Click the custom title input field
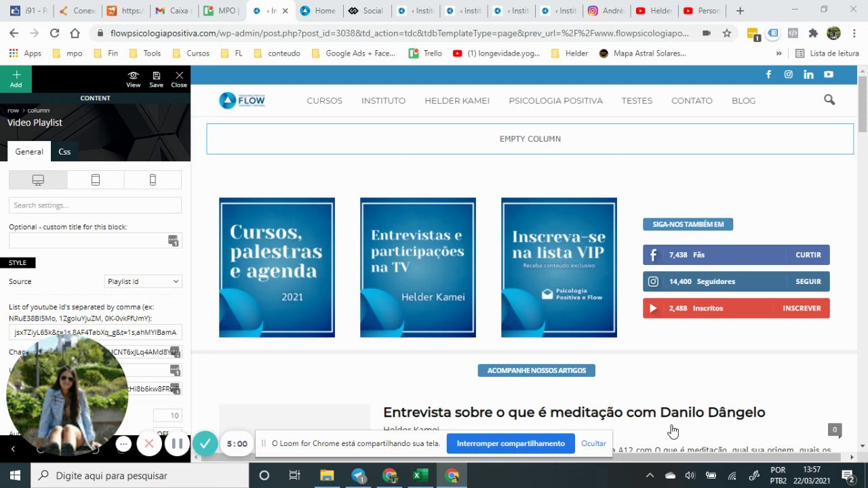 [x=95, y=241]
